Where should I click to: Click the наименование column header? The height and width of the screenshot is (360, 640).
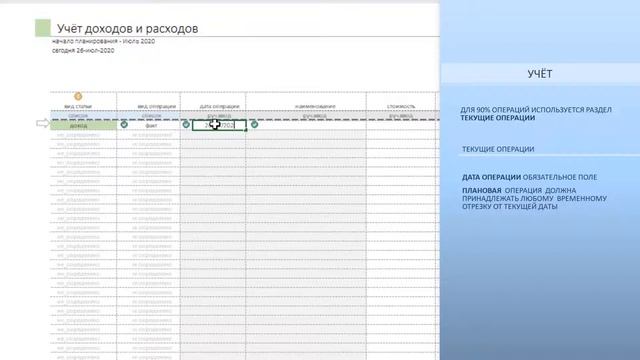[315, 107]
